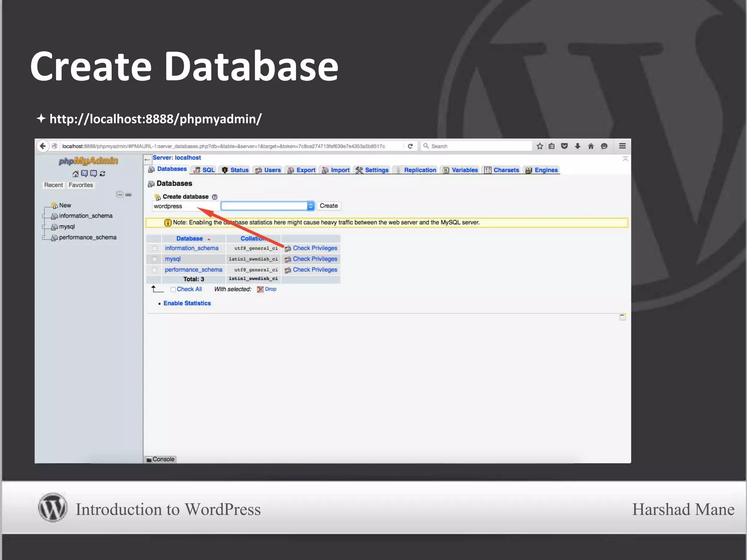747x560 pixels.
Task: Click the Check Privileges icon for information_schema
Action: coord(288,249)
